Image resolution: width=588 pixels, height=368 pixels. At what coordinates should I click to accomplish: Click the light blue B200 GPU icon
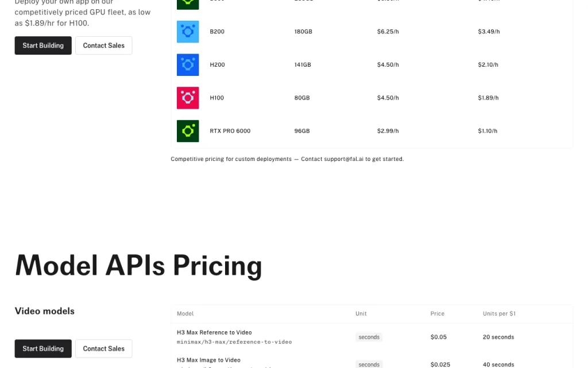[x=188, y=32]
